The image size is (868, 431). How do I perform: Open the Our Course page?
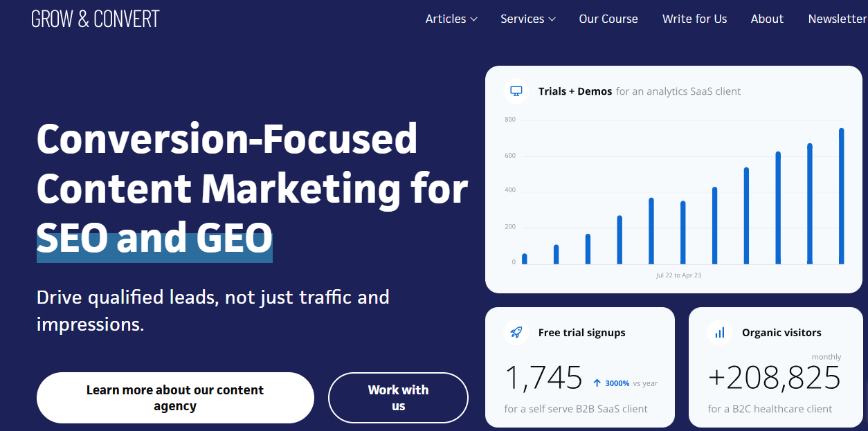pyautogui.click(x=608, y=19)
